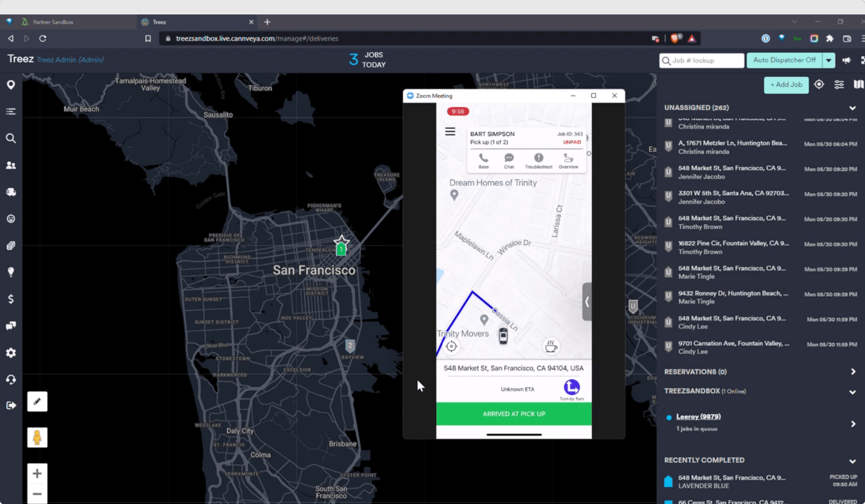Click the Troubleshoot icon in driver app

point(538,161)
